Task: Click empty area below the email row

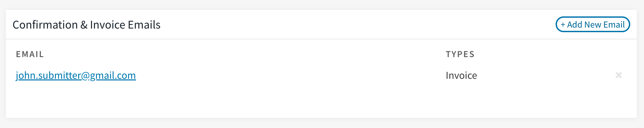Action: tap(321, 100)
